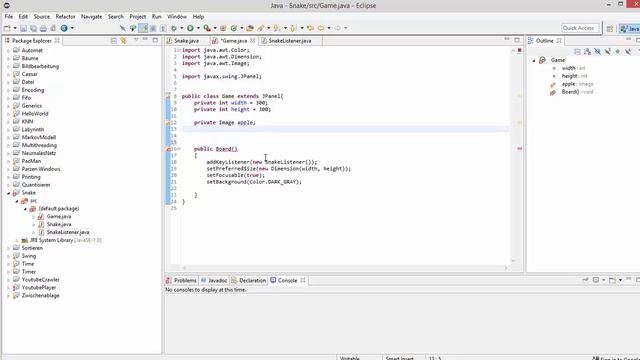Click the Last Edit Location yellow arrow
The width and height of the screenshot is (640, 360).
coord(311,28)
